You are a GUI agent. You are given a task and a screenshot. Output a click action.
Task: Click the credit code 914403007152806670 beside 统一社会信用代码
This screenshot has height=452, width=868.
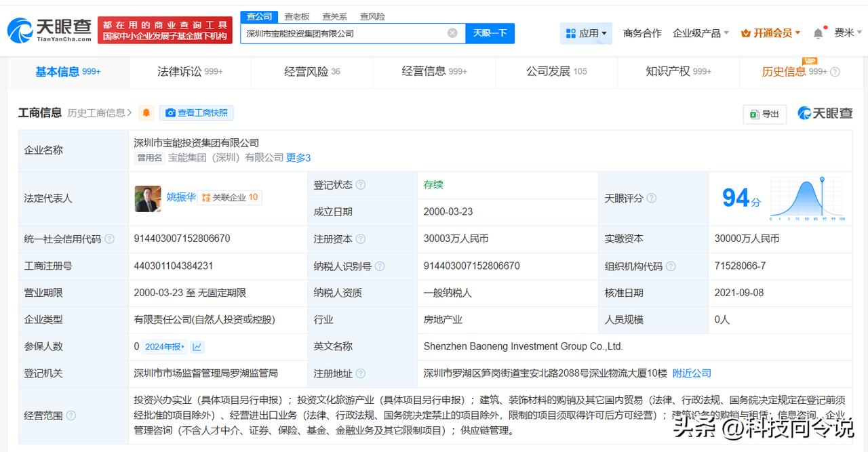[182, 239]
